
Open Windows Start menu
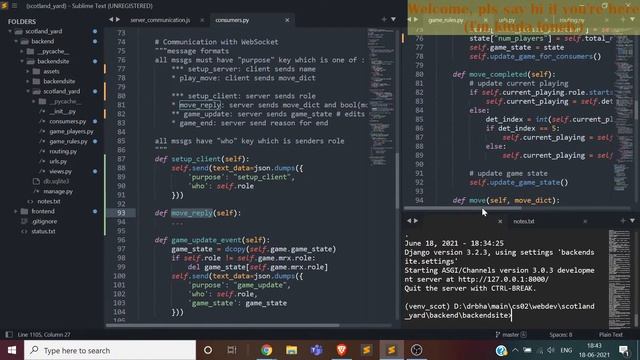pos(12,350)
